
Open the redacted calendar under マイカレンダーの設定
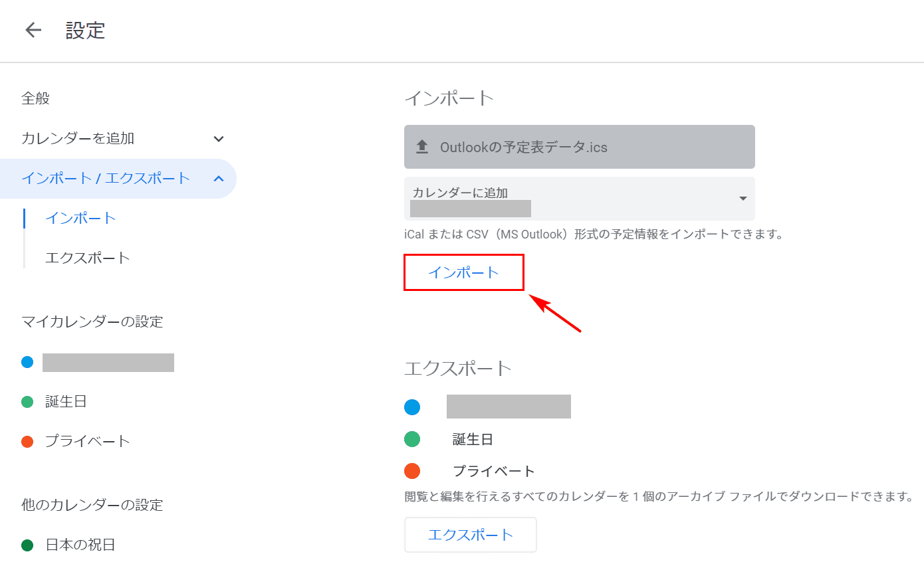[x=108, y=363]
